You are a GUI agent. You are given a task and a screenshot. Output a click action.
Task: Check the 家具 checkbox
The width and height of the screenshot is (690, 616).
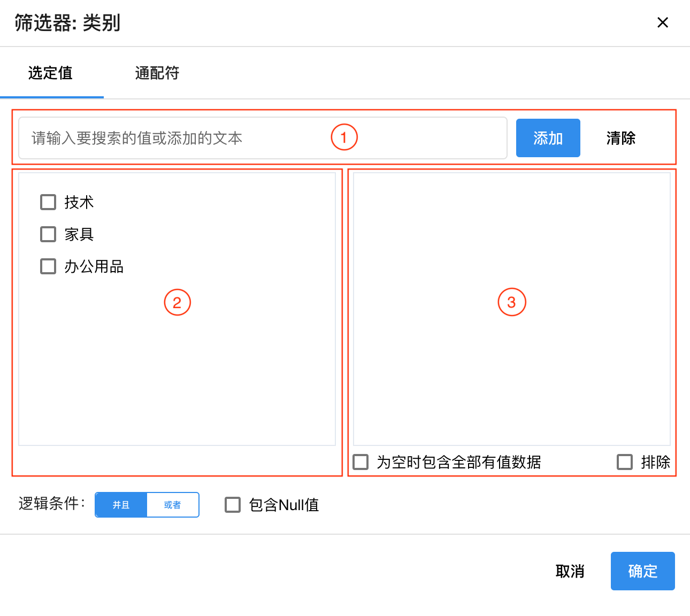coord(48,234)
